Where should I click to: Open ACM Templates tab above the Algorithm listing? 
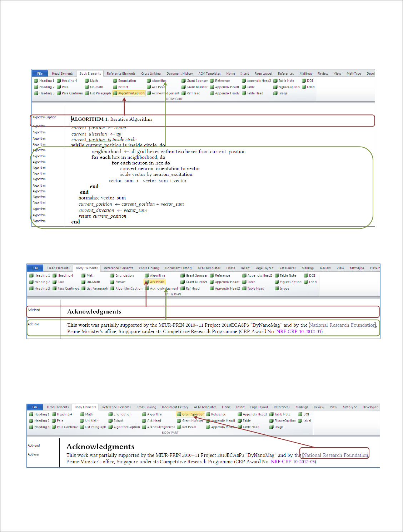coord(209,74)
